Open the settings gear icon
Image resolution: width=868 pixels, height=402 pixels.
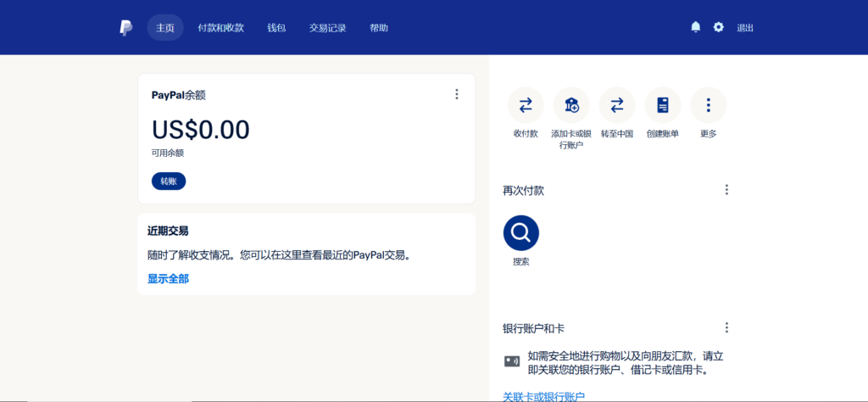719,27
